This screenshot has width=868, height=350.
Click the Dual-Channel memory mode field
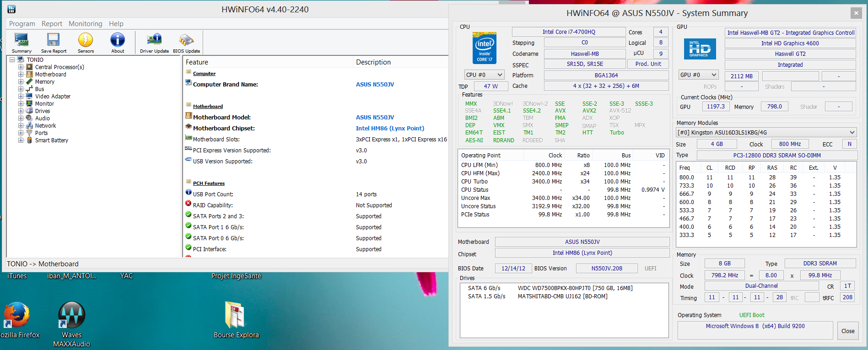pyautogui.click(x=761, y=286)
